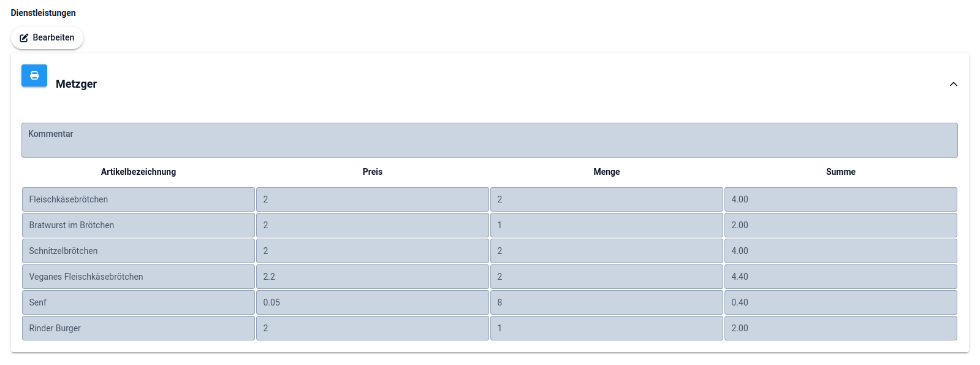Select the Veganes Fleischkäsebrötchen price 2.2 field
The height and width of the screenshot is (365, 980).
[x=373, y=277]
